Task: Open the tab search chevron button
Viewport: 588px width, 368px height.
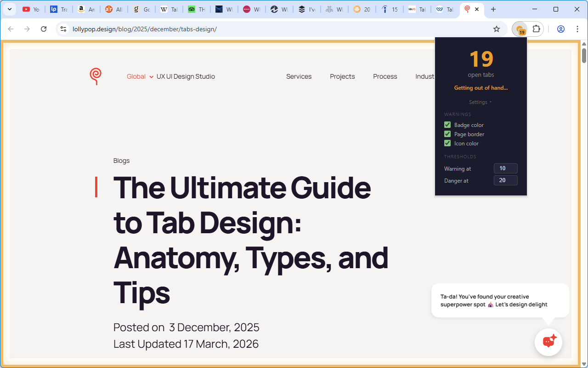Action: (9, 9)
